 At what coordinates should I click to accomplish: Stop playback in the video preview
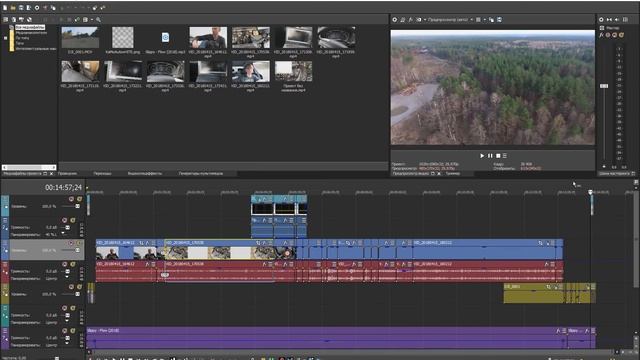[x=498, y=156]
